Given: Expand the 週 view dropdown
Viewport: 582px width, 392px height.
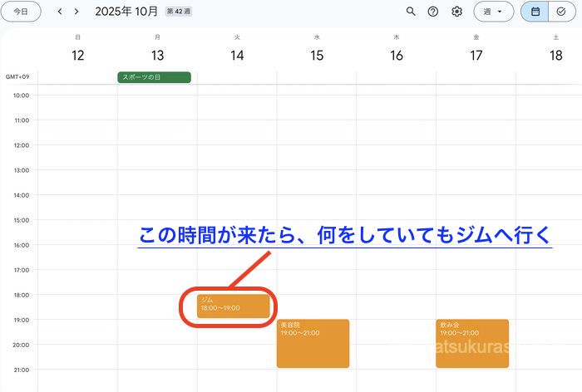Looking at the screenshot, I should tap(494, 12).
